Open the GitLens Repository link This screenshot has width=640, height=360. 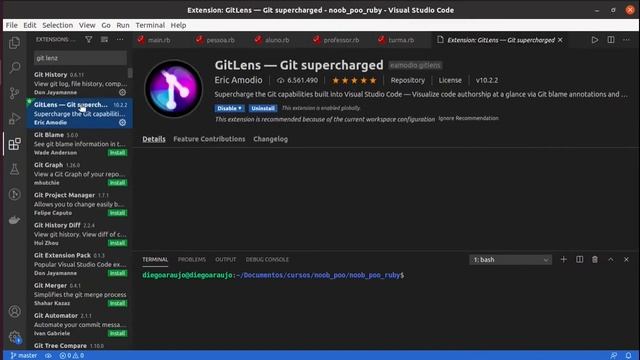tap(407, 80)
